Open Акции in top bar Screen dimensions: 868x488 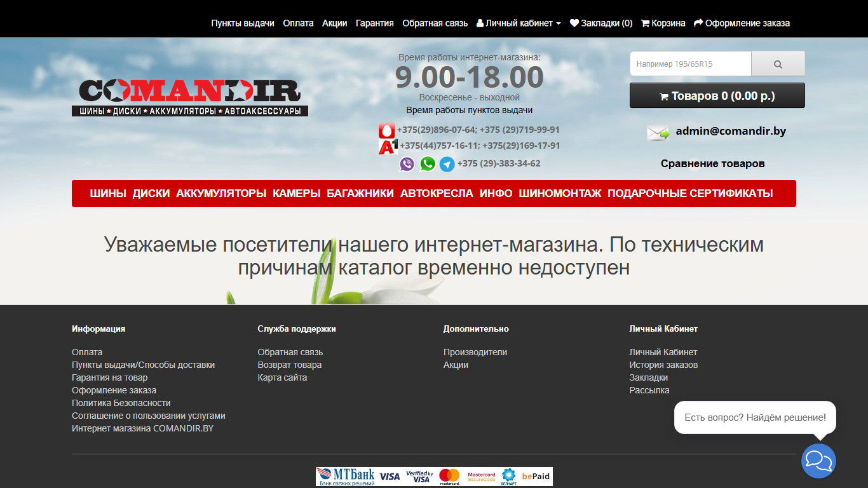[334, 23]
